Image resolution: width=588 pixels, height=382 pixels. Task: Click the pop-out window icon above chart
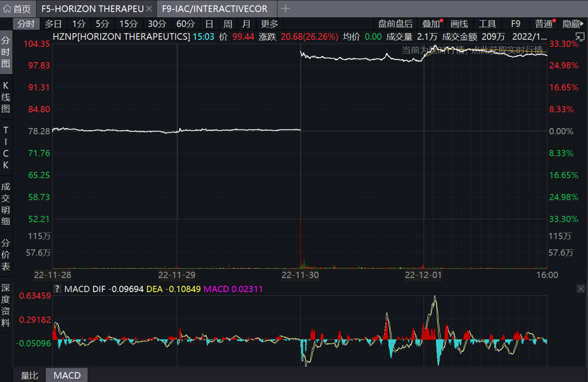pos(580,37)
